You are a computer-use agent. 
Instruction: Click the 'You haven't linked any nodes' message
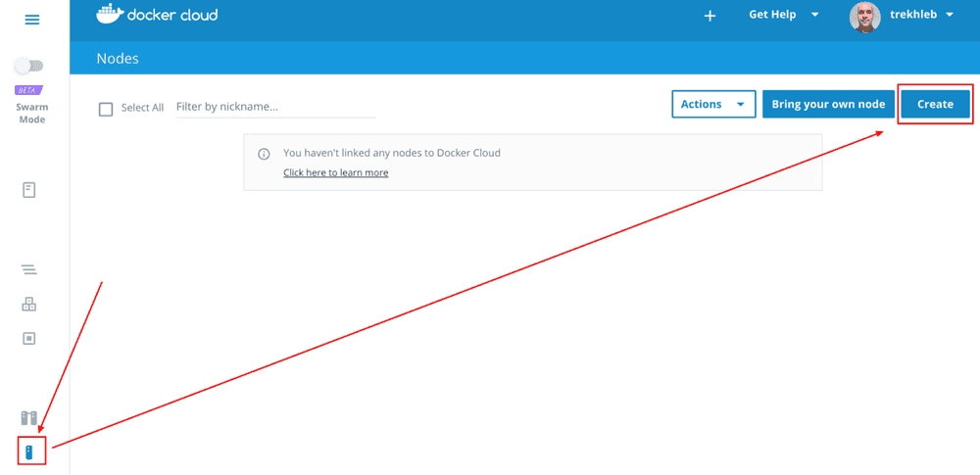(392, 153)
